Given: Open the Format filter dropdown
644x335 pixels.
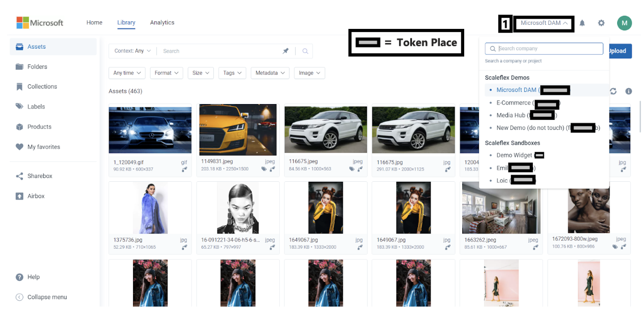Looking at the screenshot, I should pyautogui.click(x=166, y=73).
